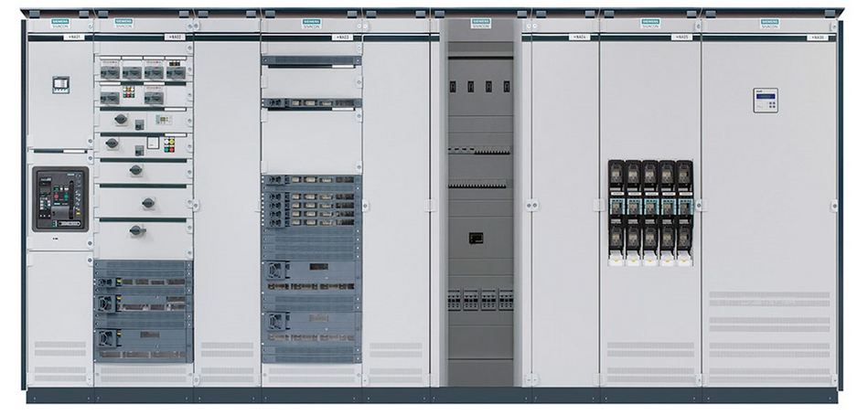Select the large black air circuit breaker
The image size is (868, 415).
click(60, 198)
